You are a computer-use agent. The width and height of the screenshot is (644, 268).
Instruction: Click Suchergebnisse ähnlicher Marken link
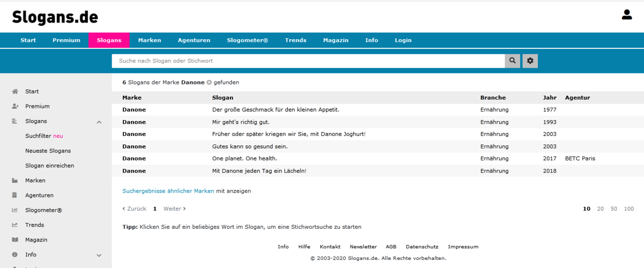coord(168,191)
